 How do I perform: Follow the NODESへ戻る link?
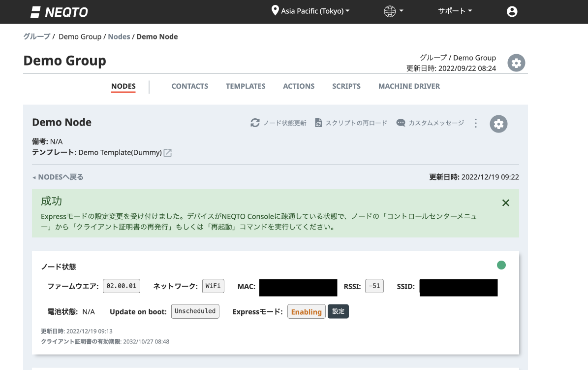tap(58, 177)
